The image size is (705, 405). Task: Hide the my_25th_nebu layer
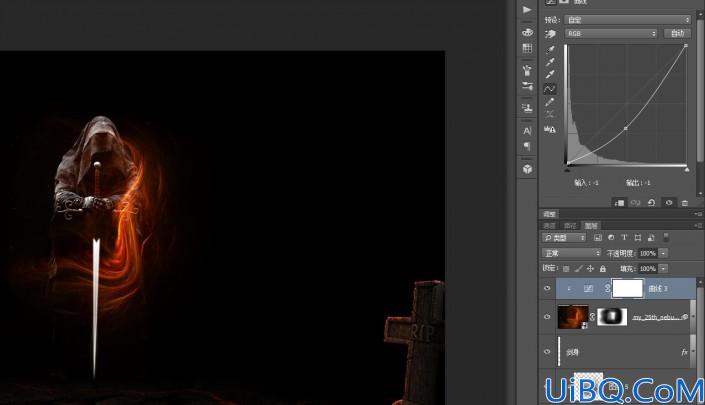coord(547,317)
